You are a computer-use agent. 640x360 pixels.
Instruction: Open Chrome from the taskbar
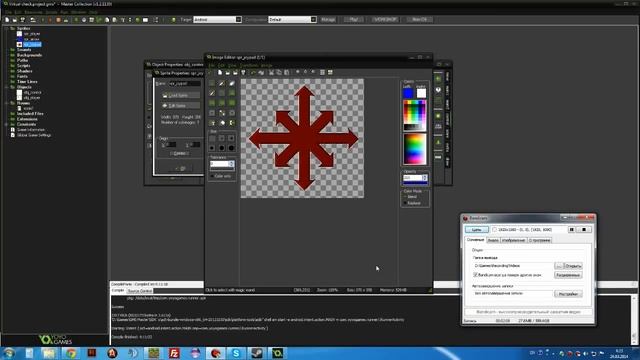click(71, 353)
